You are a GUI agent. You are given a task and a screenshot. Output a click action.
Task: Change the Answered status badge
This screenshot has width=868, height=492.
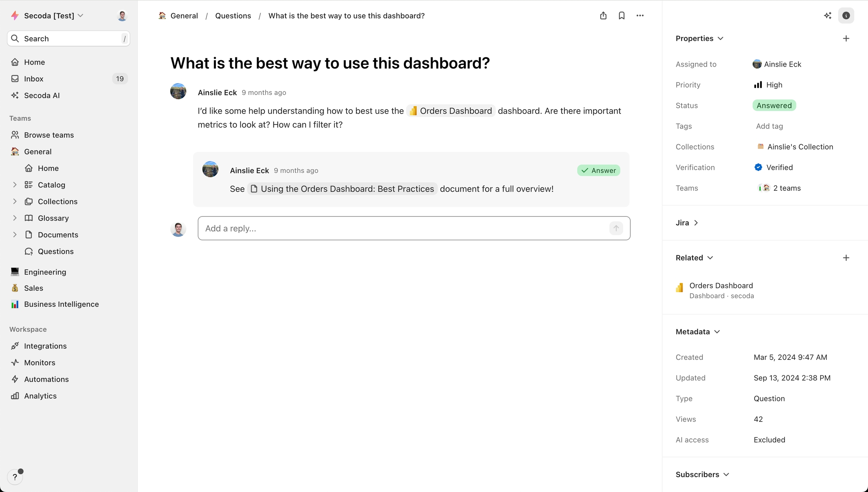coord(774,105)
